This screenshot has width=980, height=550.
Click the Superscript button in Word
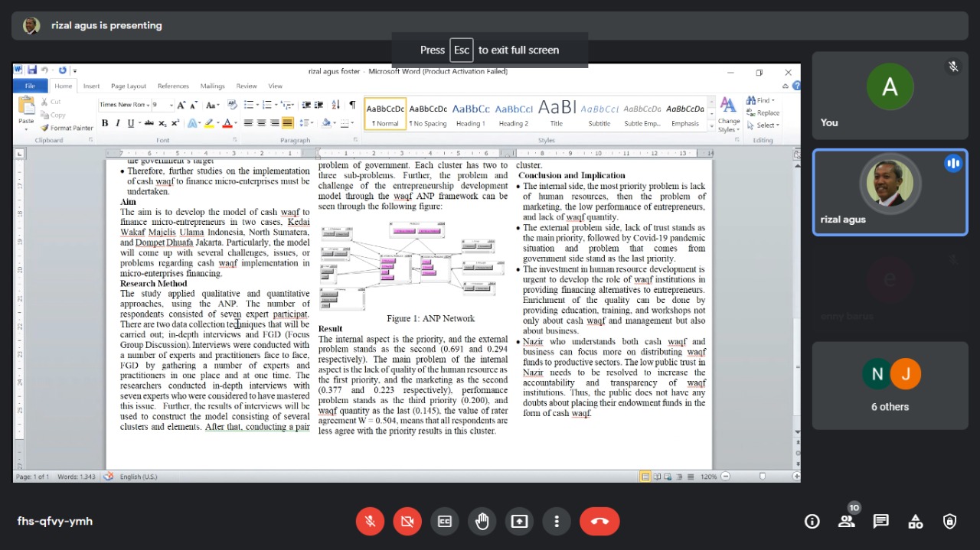click(175, 123)
